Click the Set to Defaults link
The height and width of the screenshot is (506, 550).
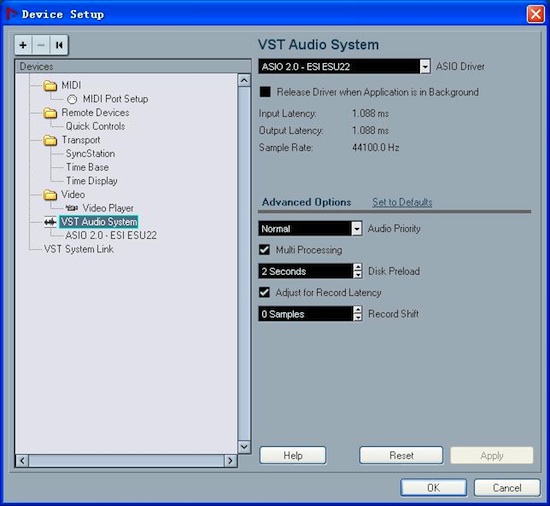pyautogui.click(x=402, y=202)
